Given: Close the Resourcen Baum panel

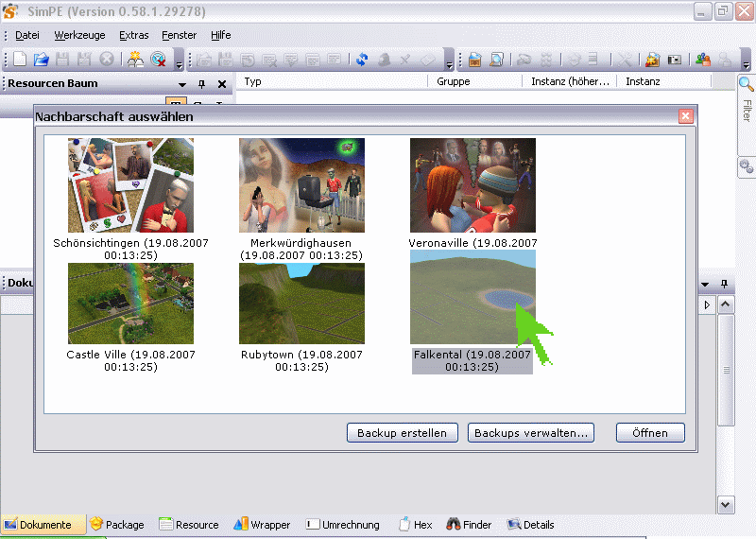Looking at the screenshot, I should [222, 83].
